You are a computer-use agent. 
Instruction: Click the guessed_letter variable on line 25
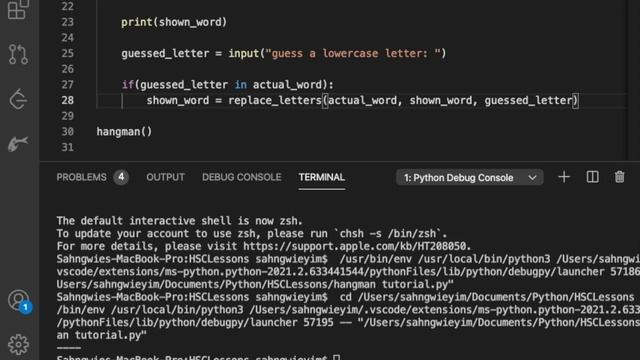[x=165, y=53]
